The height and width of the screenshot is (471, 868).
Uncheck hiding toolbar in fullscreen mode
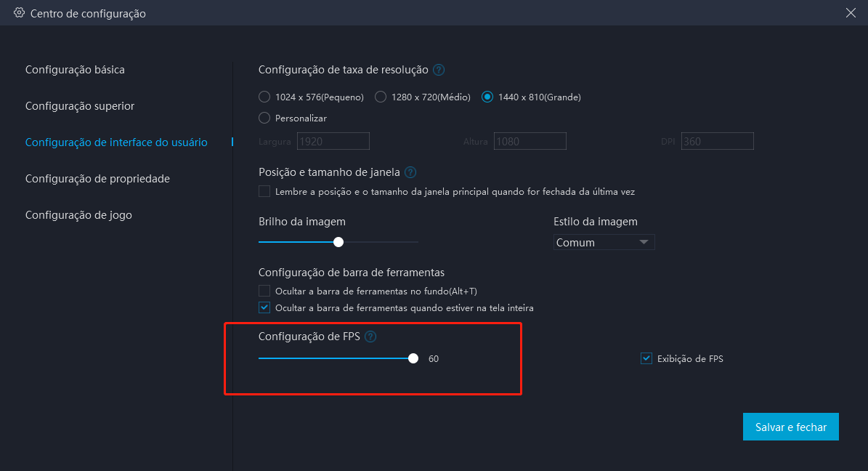click(x=264, y=307)
